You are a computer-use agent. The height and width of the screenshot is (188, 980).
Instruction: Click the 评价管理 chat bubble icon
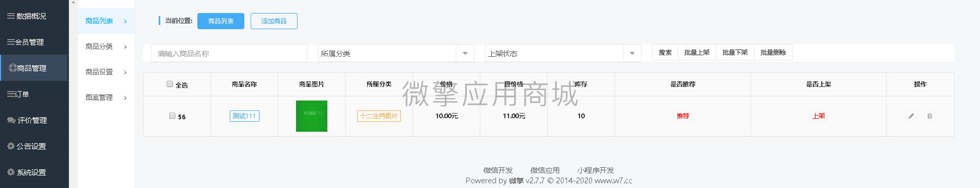[11, 120]
